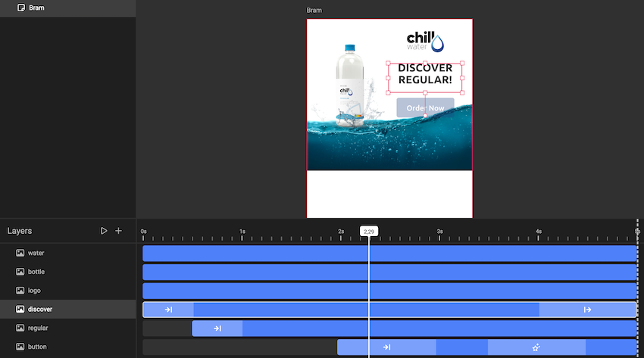Click the button layer image icon
644x358 pixels.
pyautogui.click(x=20, y=347)
